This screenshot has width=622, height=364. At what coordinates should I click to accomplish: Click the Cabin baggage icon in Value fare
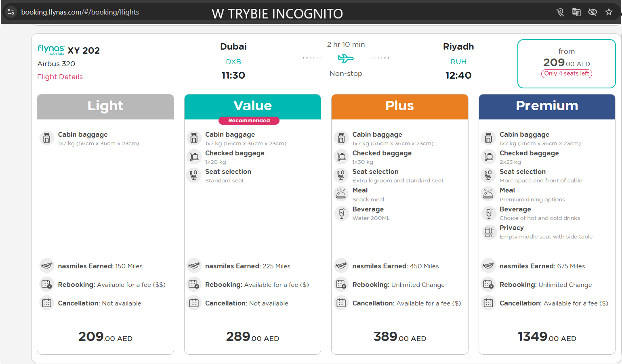pos(194,138)
